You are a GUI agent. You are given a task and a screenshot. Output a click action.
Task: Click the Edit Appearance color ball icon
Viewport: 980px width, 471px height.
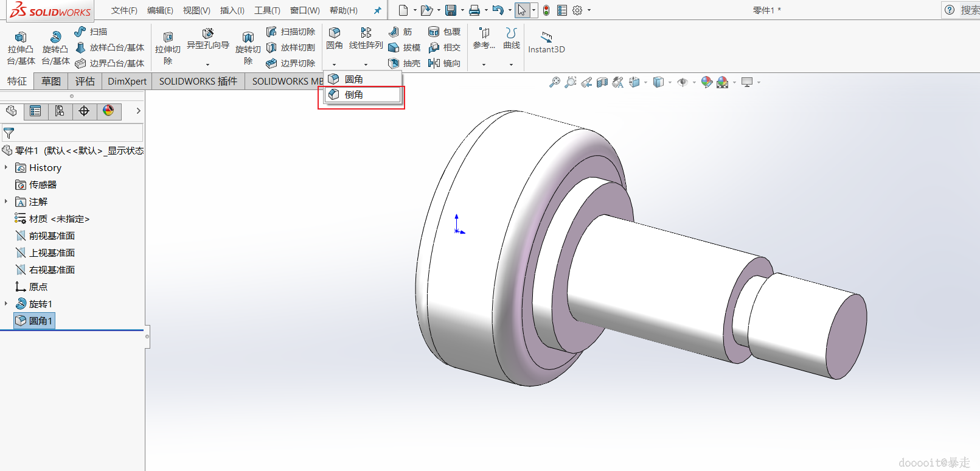tap(706, 82)
